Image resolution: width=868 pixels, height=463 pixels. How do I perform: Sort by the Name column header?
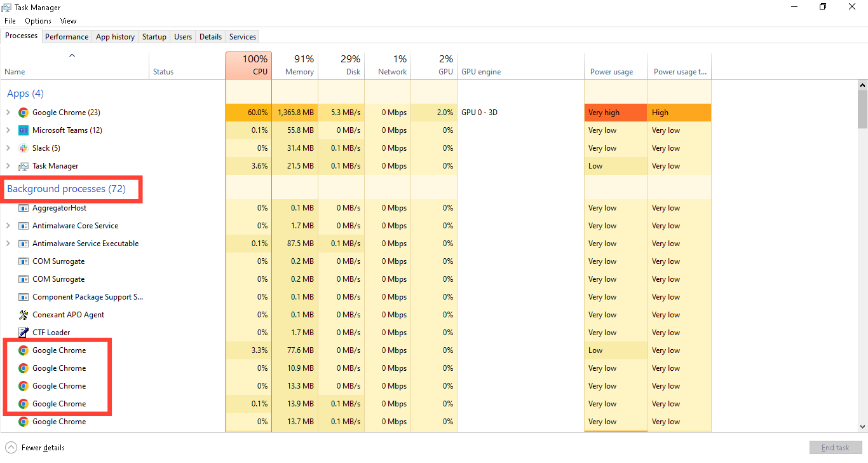(x=74, y=66)
